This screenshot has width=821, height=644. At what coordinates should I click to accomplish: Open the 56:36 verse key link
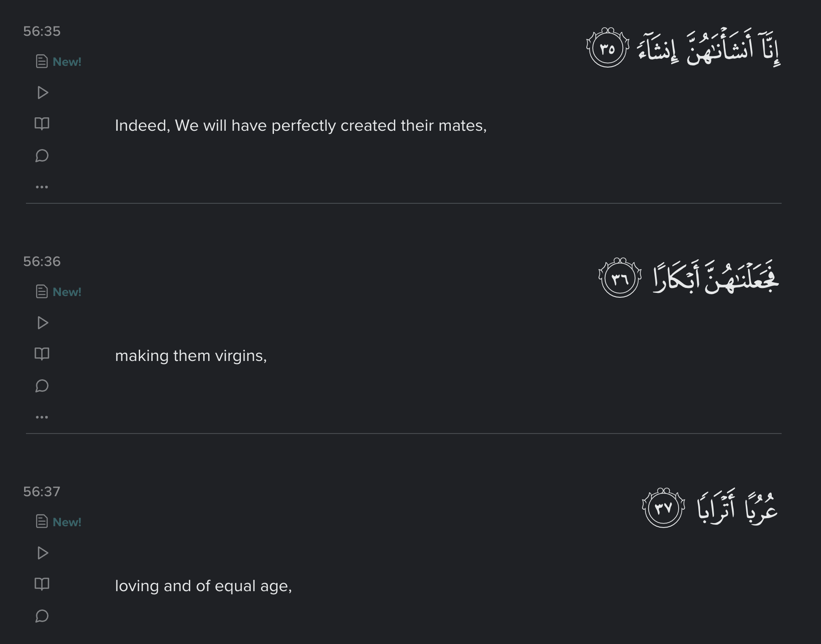point(42,262)
